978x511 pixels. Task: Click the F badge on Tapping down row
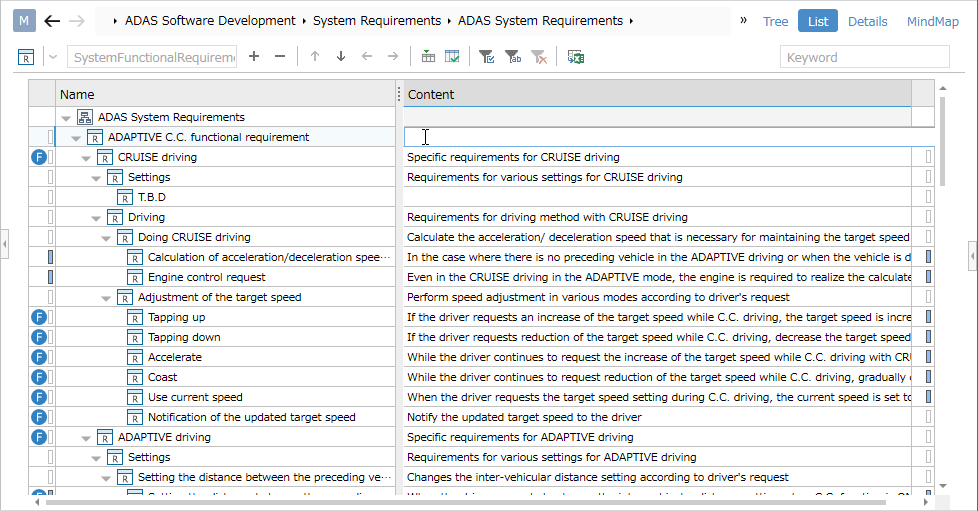(39, 337)
